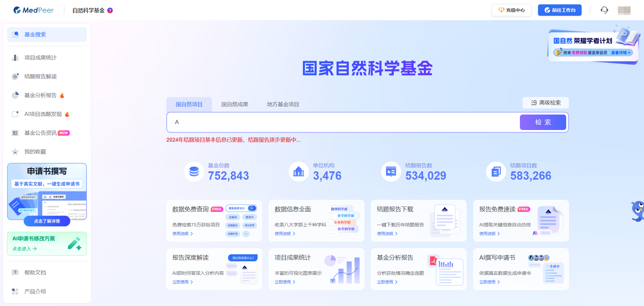The width and height of the screenshot is (644, 306).
Task: Click the 帮助文档 question icon
Action: (x=15, y=273)
